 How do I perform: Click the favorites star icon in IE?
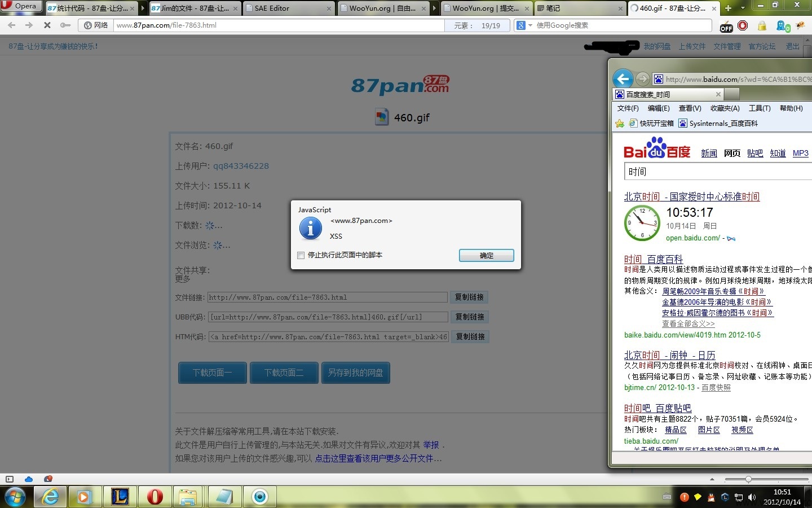[x=620, y=123]
